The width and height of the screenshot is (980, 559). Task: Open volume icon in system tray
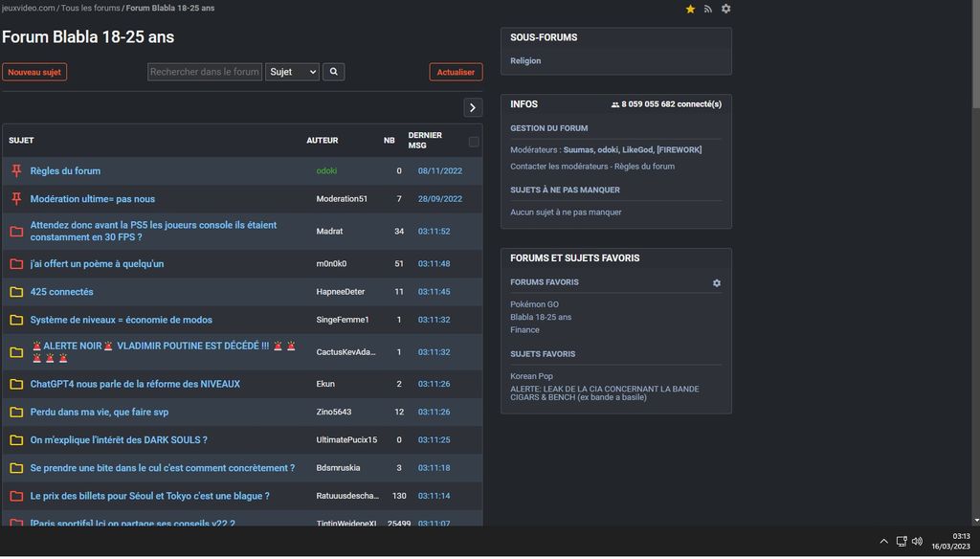(917, 542)
